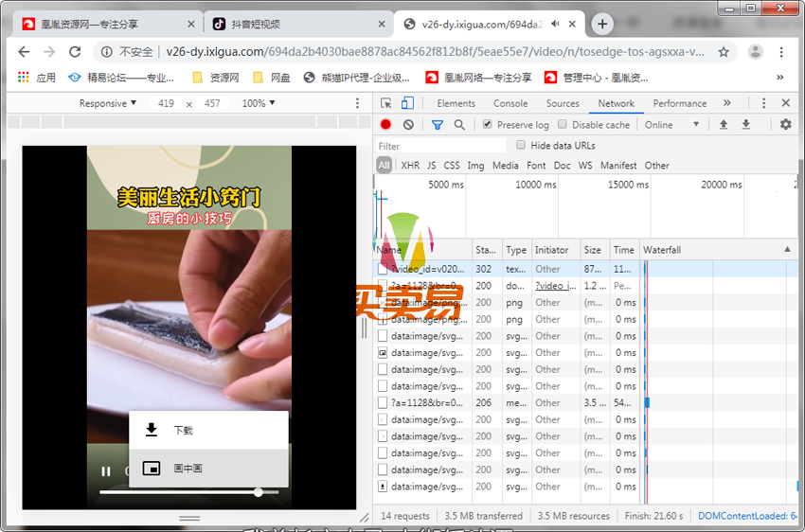Open a new browser tab
Image resolution: width=805 pixels, height=532 pixels.
pyautogui.click(x=602, y=24)
